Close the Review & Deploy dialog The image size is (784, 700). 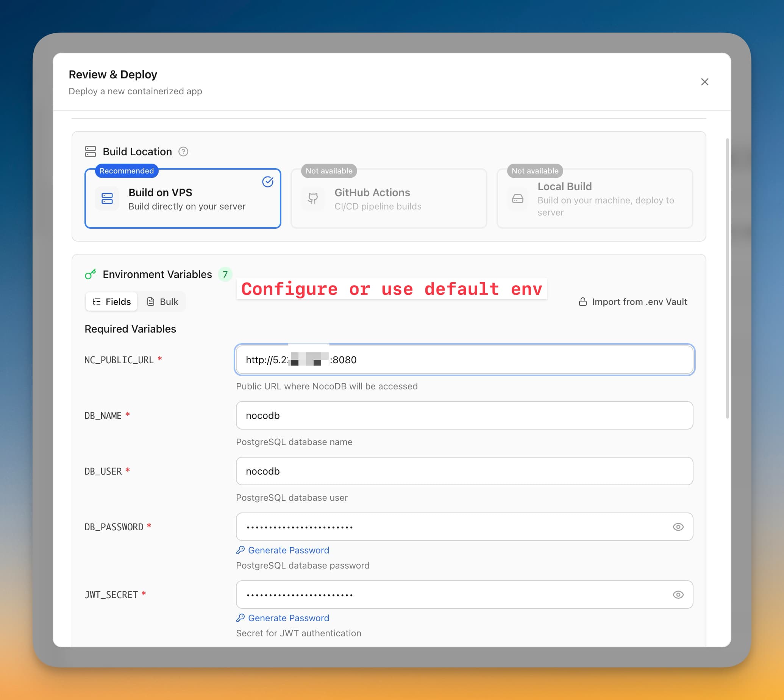click(x=705, y=81)
